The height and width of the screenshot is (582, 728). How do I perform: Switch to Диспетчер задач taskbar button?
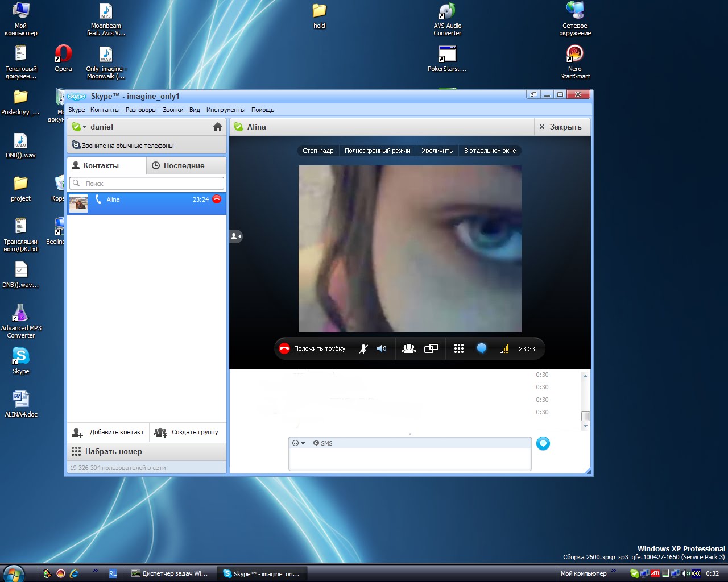[169, 573]
